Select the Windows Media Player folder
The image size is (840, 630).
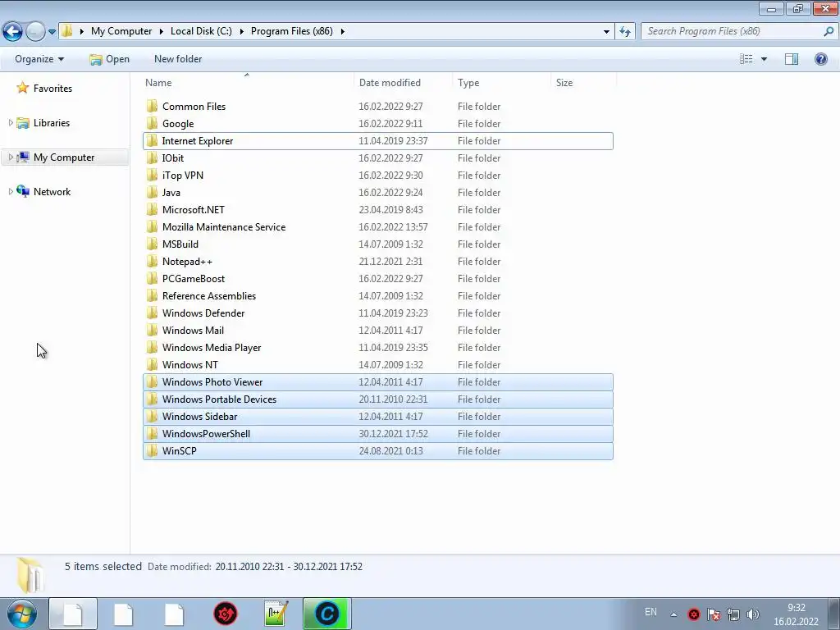click(x=377, y=347)
